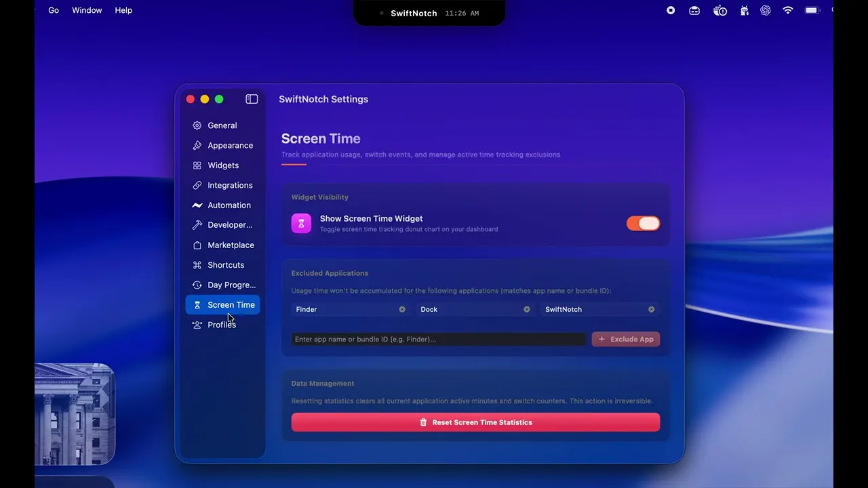Remove Dock from excluded applications
The height and width of the screenshot is (488, 868).
[527, 309]
